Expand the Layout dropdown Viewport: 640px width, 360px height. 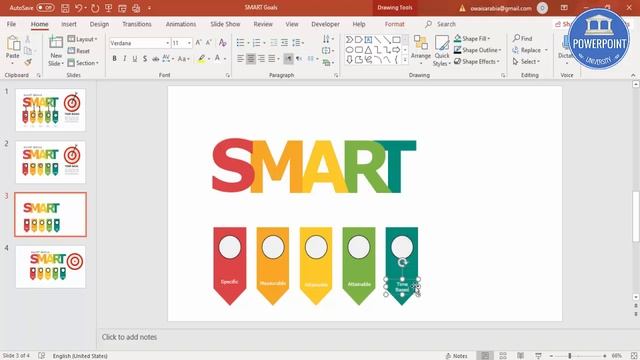(x=83, y=39)
